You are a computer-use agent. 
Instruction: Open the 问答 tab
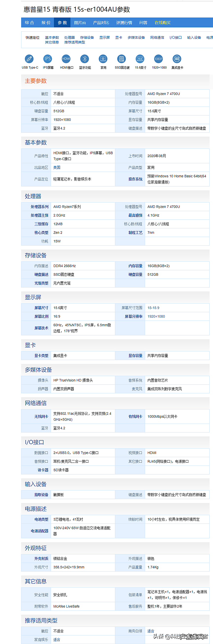(x=143, y=22)
